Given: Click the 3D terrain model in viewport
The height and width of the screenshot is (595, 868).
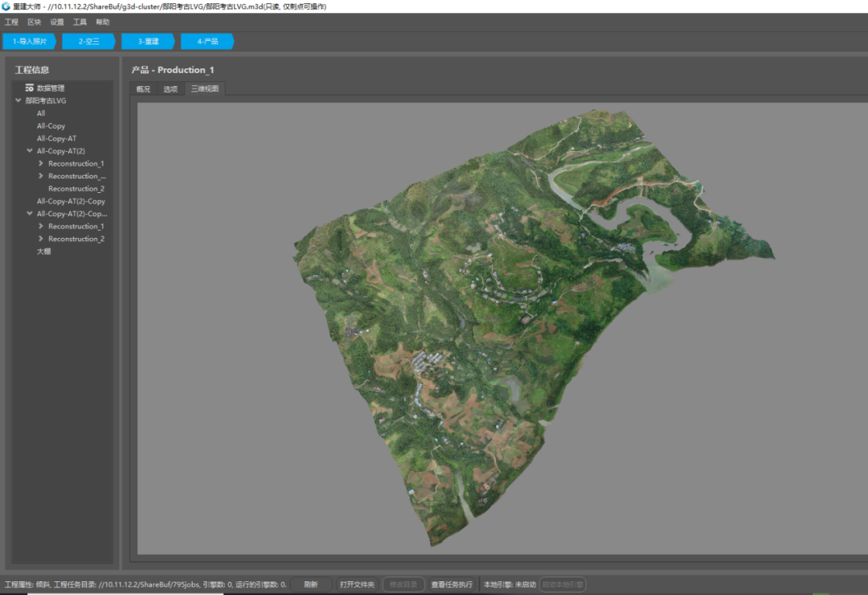Looking at the screenshot, I should [x=498, y=322].
